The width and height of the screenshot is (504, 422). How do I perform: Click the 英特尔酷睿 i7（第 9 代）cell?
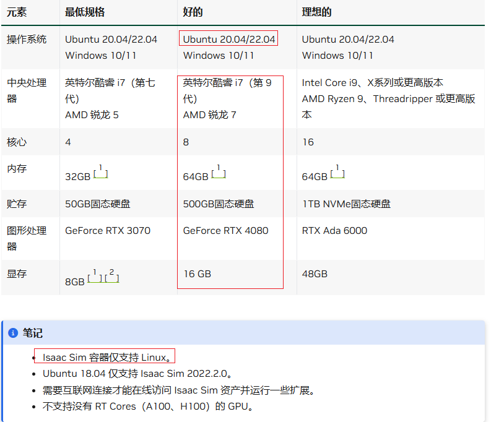(227, 90)
